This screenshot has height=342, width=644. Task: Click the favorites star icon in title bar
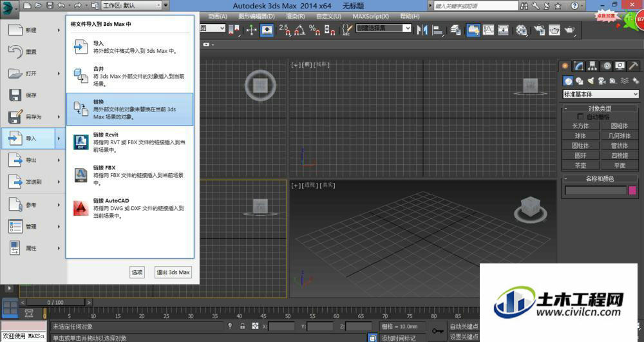(x=558, y=6)
